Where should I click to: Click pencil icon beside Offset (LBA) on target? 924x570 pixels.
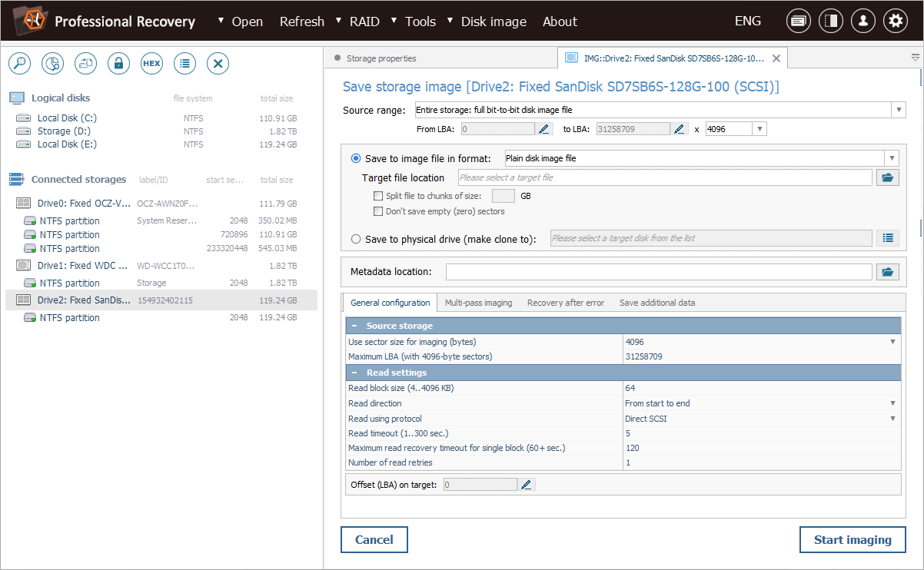527,485
